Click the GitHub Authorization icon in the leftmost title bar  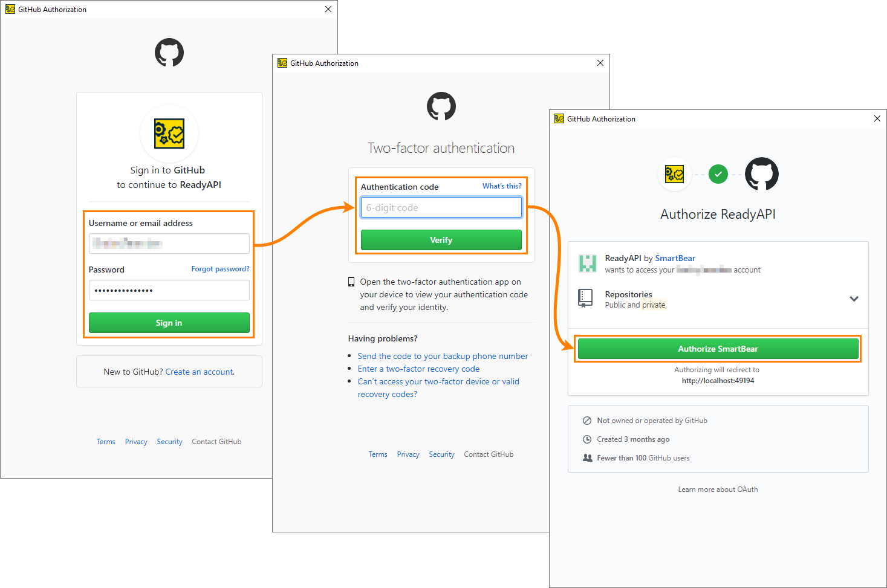coord(10,9)
